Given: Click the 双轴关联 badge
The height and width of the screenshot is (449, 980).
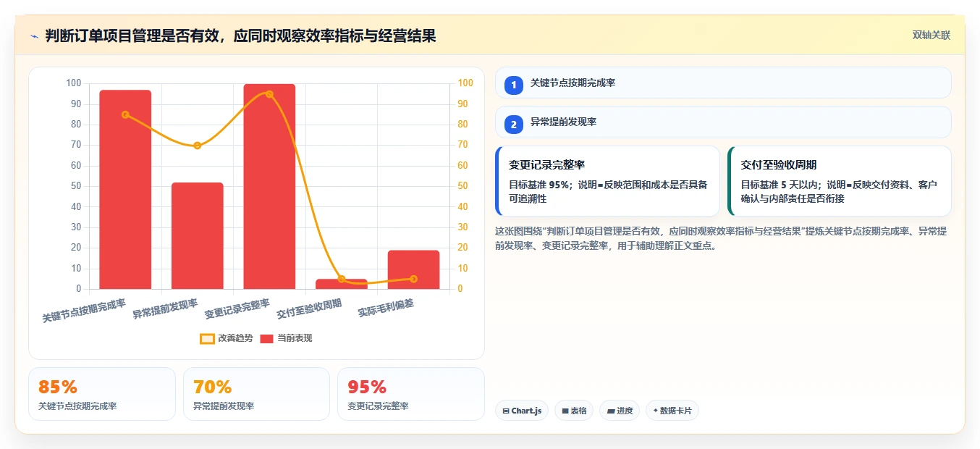Looking at the screenshot, I should [931, 35].
